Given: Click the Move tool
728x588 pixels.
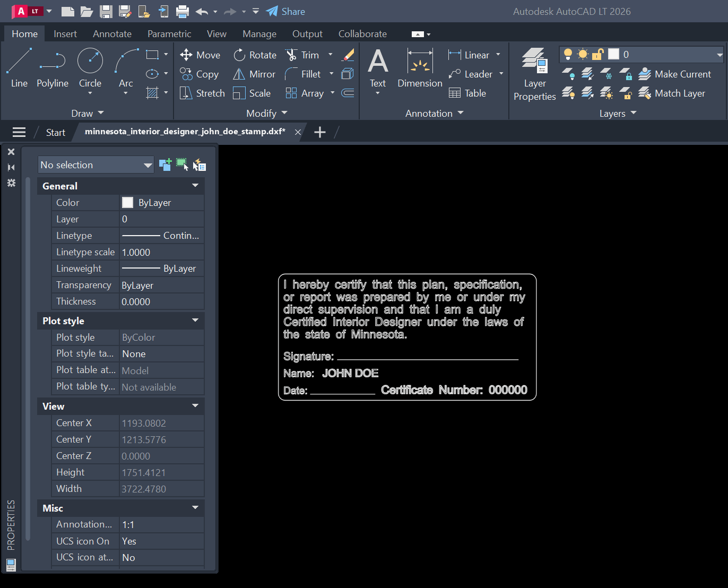Looking at the screenshot, I should click(200, 55).
